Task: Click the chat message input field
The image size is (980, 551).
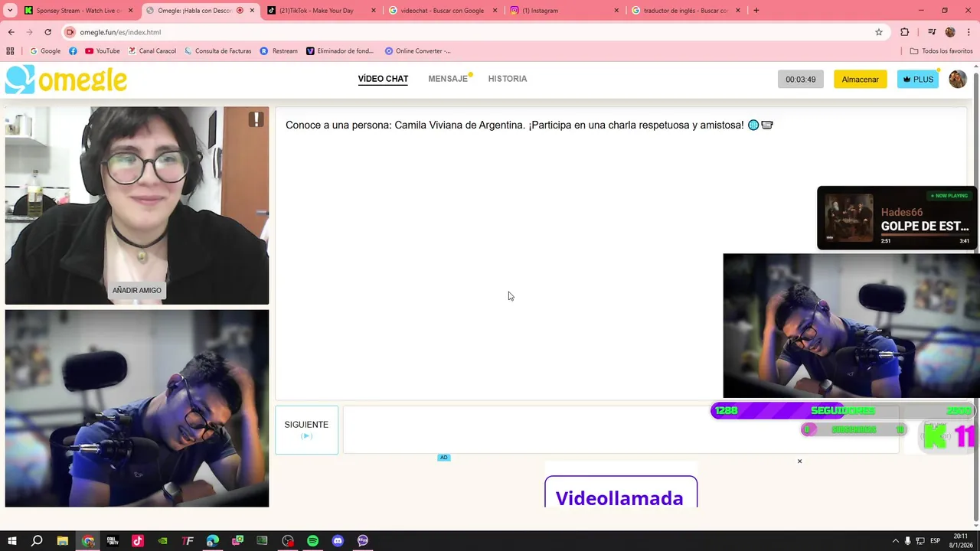Action: 621,430
